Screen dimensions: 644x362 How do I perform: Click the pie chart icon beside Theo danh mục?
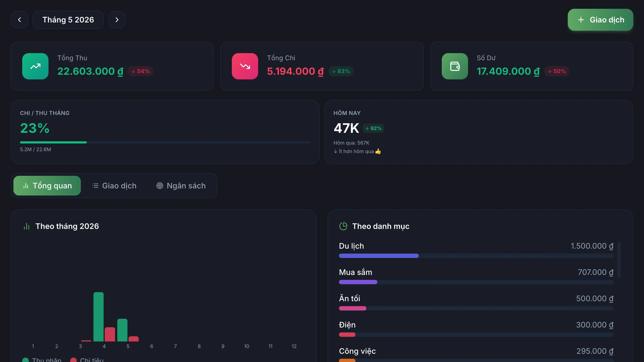[x=343, y=226]
